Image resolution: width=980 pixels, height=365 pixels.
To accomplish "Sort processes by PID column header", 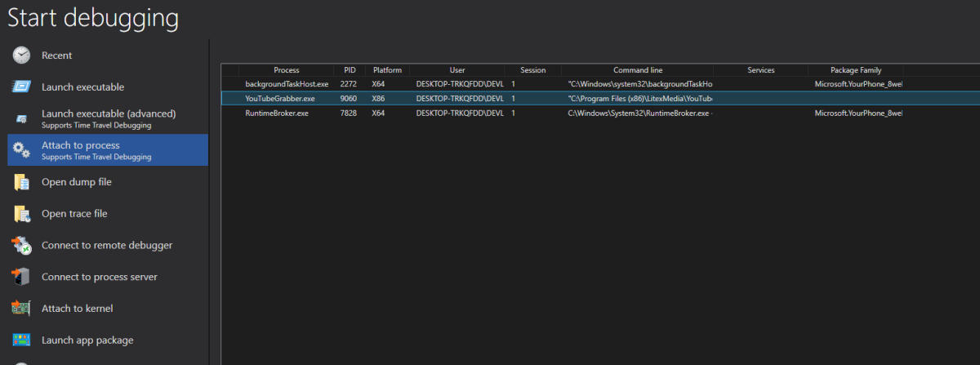I will [350, 70].
